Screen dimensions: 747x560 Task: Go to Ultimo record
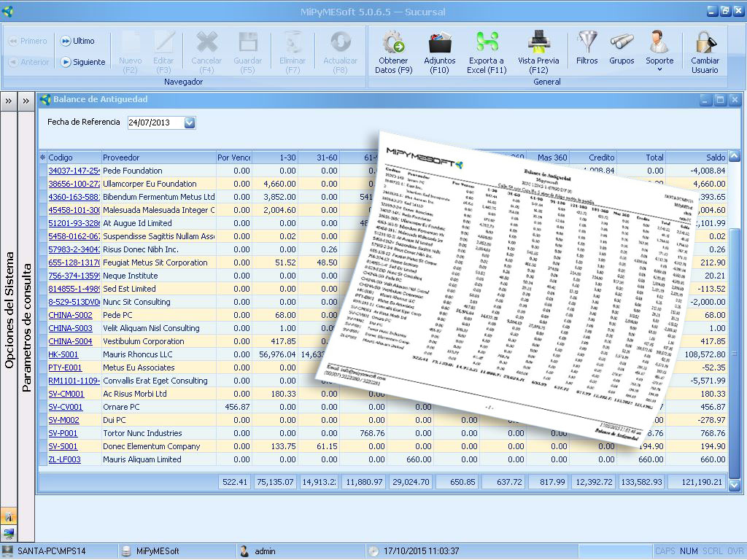[77, 41]
